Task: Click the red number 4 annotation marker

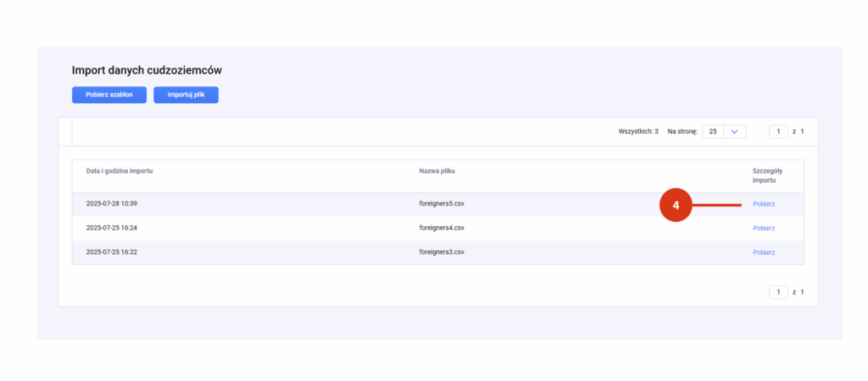Action: (x=676, y=205)
